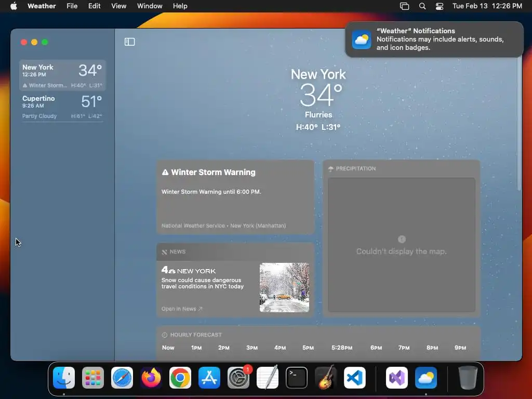Open the App Store from the Dock
The height and width of the screenshot is (399, 532).
click(209, 378)
